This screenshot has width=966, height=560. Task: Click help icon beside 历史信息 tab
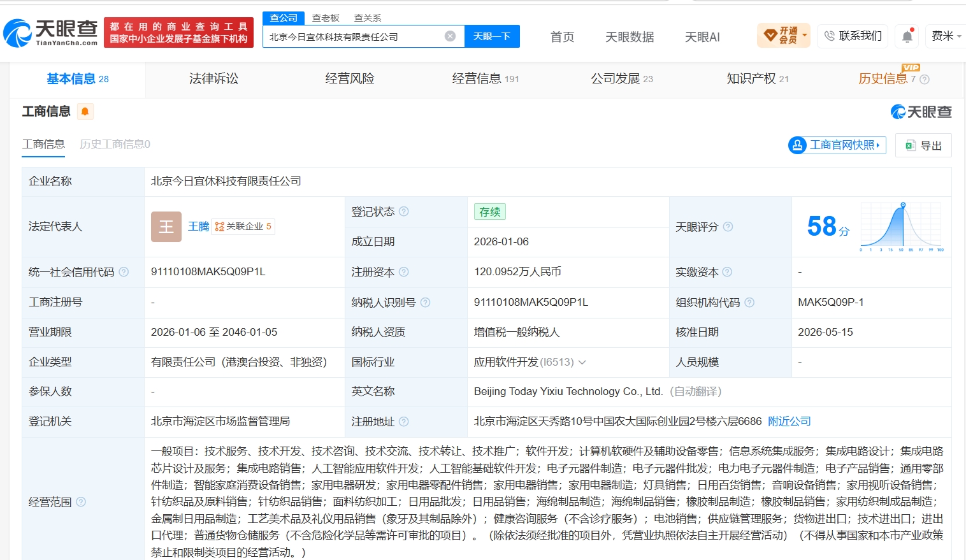point(925,80)
